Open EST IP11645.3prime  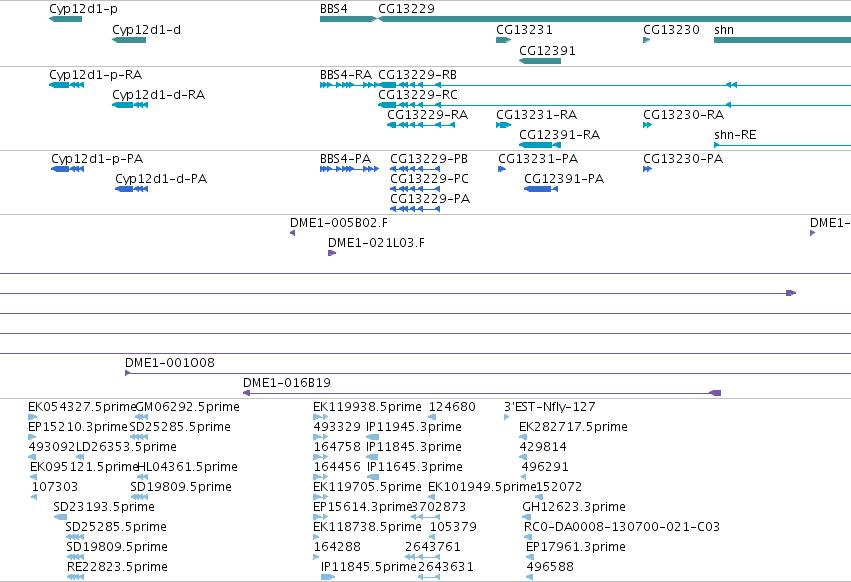pyautogui.click(x=373, y=477)
